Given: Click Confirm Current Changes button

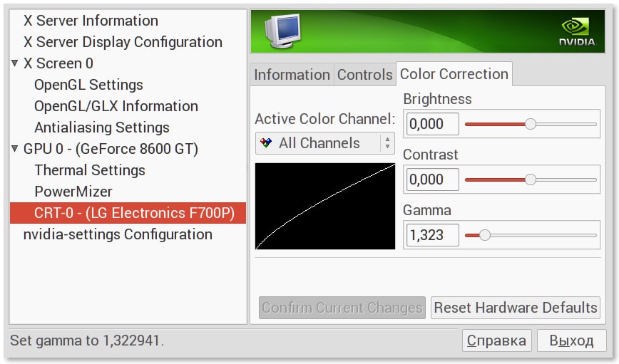Looking at the screenshot, I should tap(342, 308).
